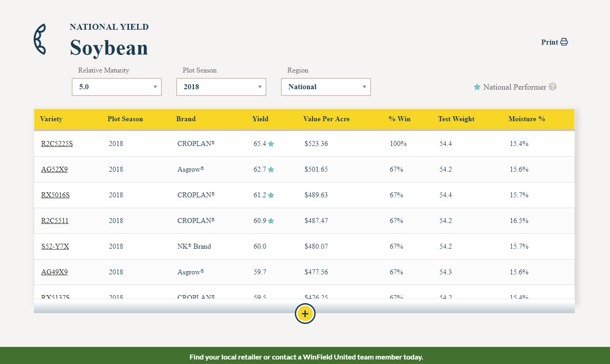This screenshot has width=610, height=364.
Task: Click the 16.5% moisture cell
Action: coord(519,221)
